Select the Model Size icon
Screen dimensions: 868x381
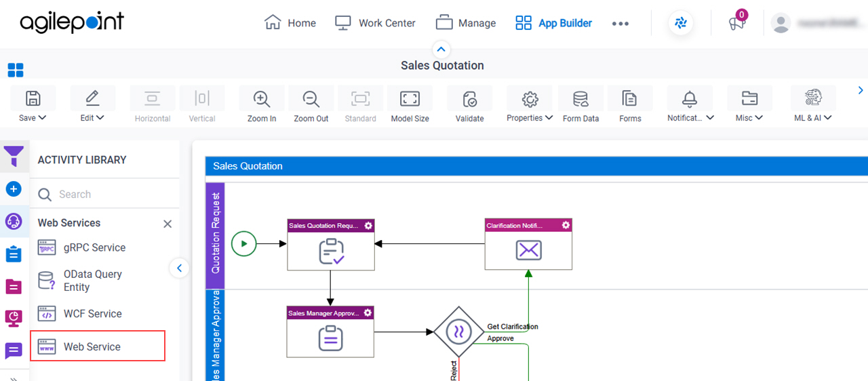click(410, 99)
